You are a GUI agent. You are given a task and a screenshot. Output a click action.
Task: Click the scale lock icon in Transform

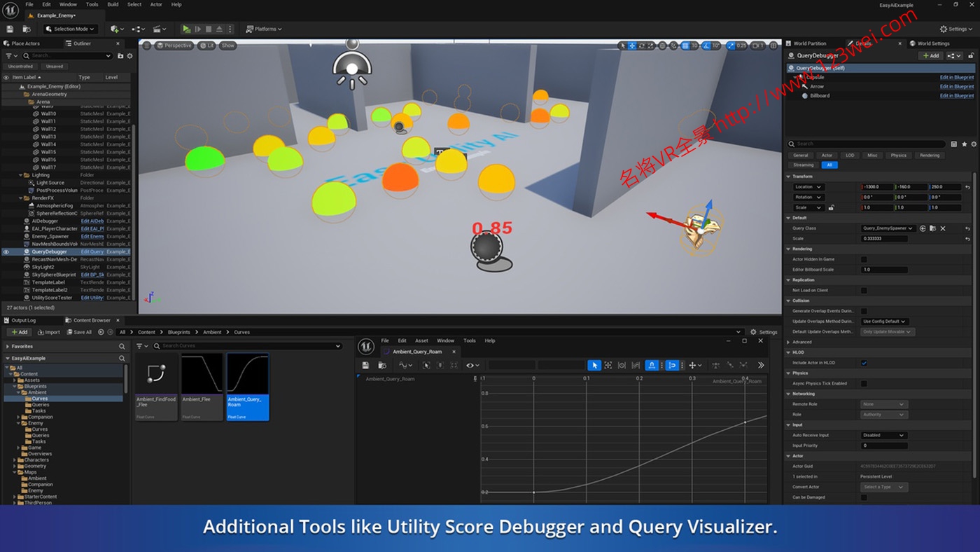(831, 207)
